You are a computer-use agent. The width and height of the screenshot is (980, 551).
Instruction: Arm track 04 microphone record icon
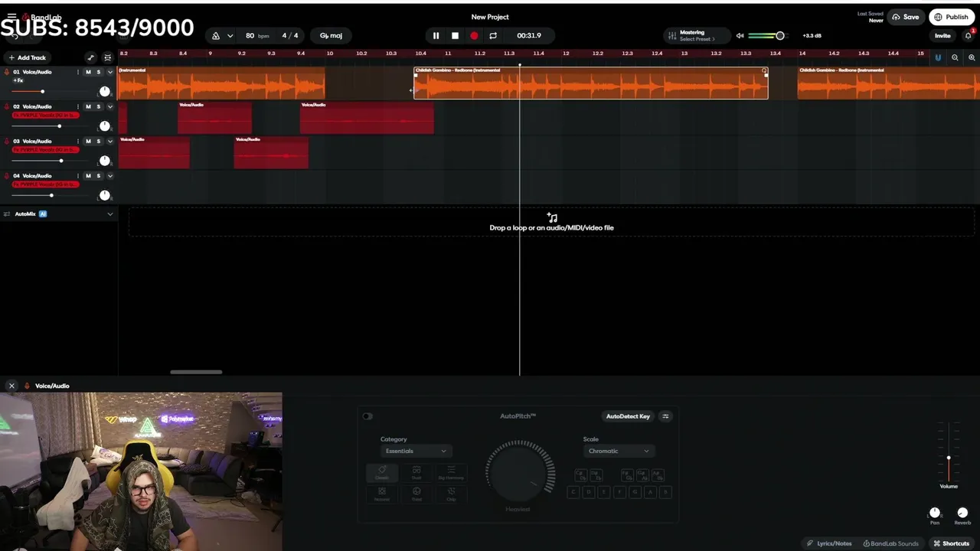pyautogui.click(x=7, y=175)
